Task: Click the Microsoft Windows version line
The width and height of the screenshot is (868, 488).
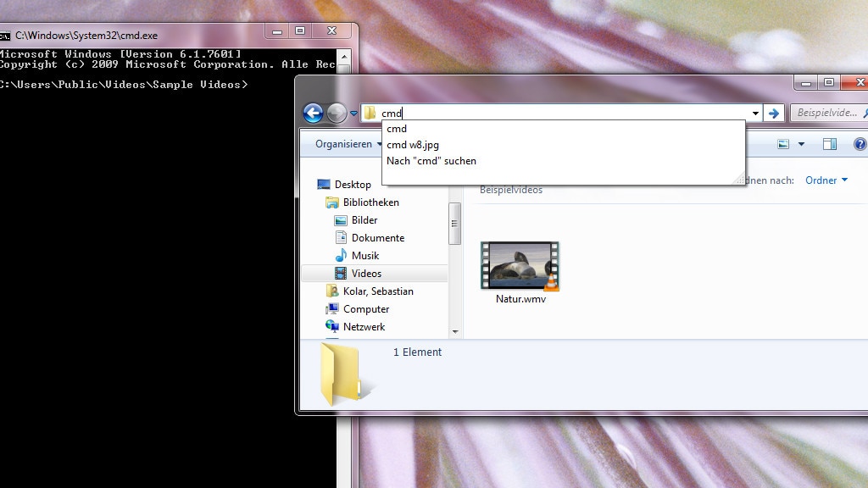Action: [x=120, y=54]
